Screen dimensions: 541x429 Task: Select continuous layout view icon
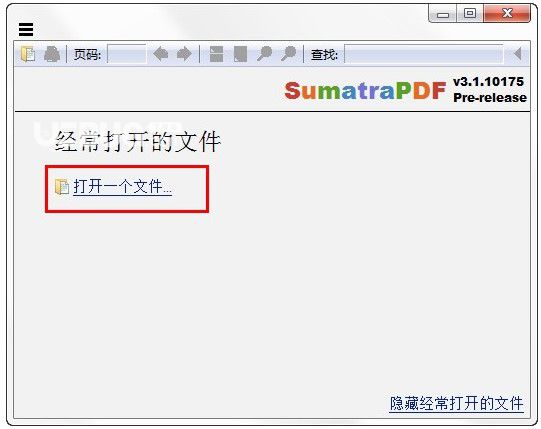pyautogui.click(x=216, y=54)
